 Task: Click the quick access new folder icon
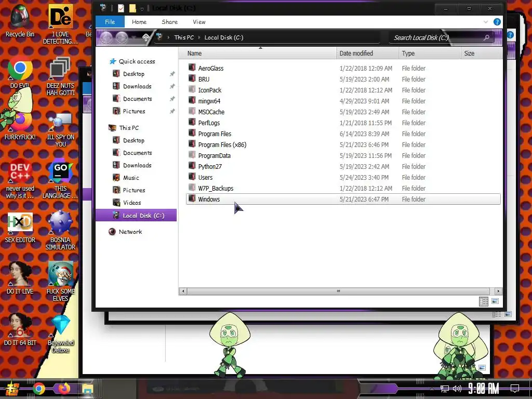point(132,8)
